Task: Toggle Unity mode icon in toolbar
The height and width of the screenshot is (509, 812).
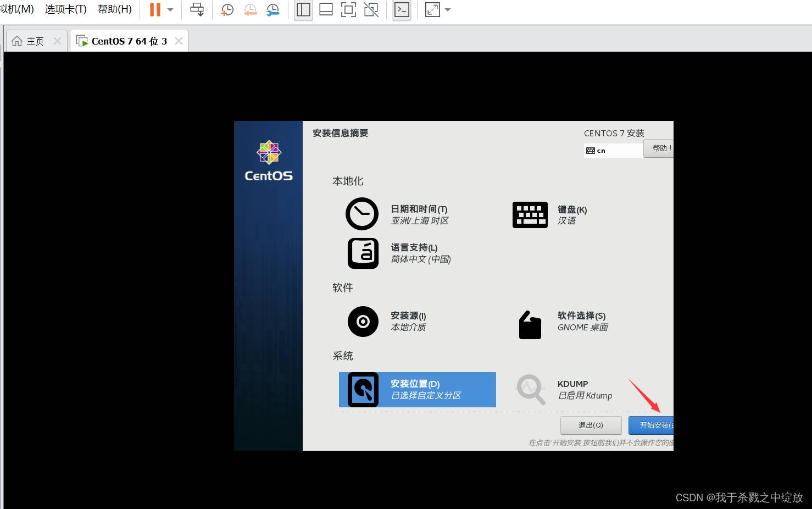Action: [x=371, y=10]
